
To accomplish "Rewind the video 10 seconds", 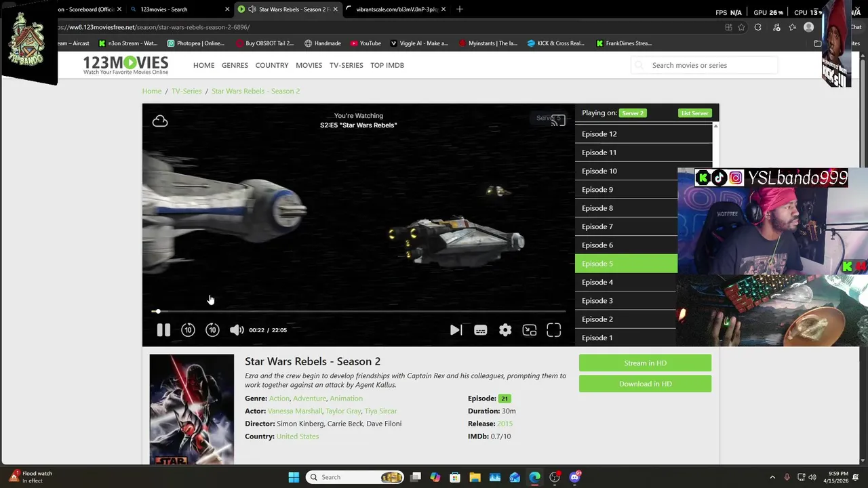I will pos(188,330).
